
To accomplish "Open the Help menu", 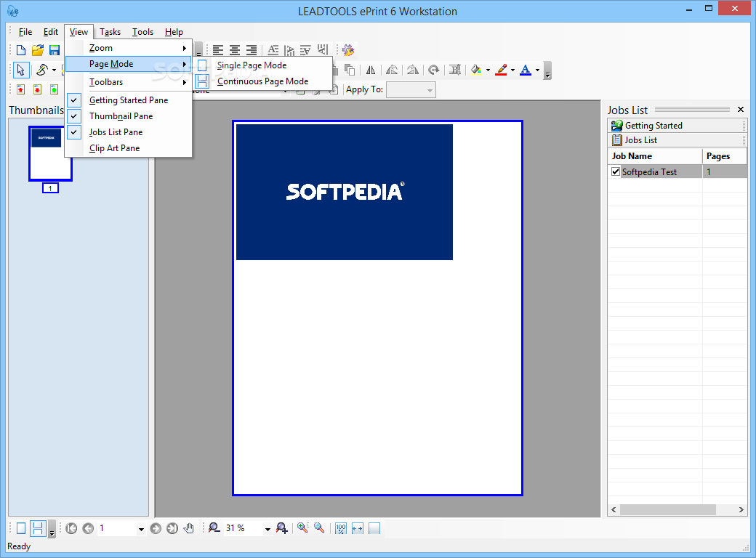I will (174, 32).
